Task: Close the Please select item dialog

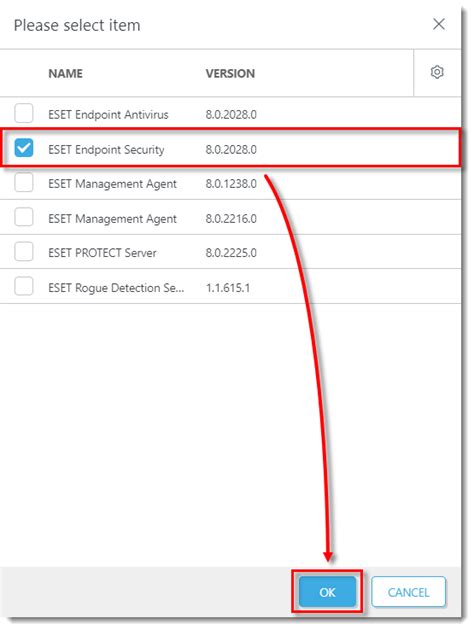Action: pyautogui.click(x=439, y=24)
